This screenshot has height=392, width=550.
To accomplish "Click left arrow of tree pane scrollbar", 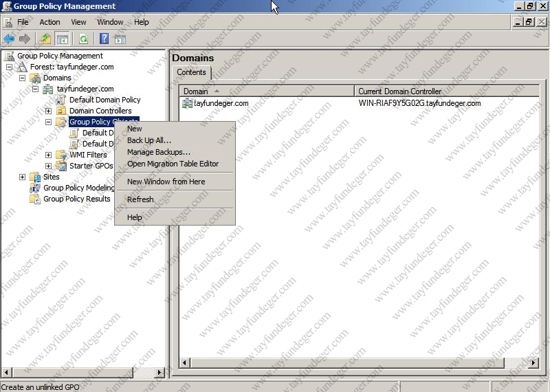I will 6,372.
